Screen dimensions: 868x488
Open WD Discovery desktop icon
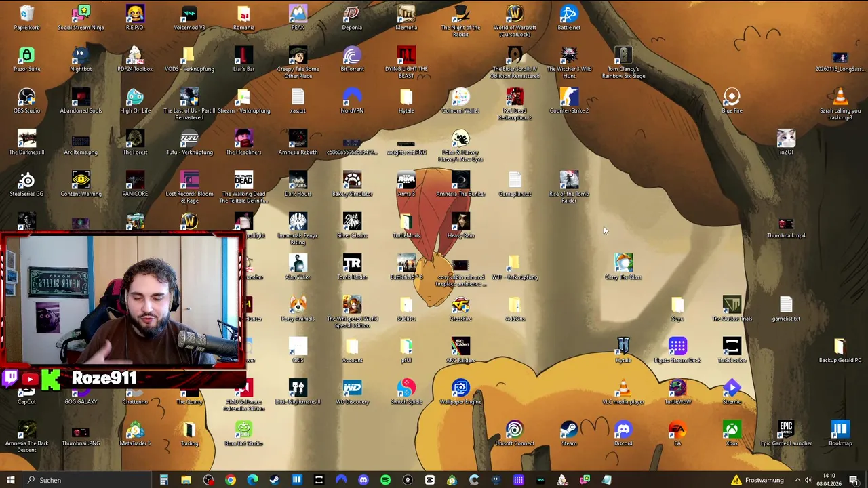pos(352,391)
